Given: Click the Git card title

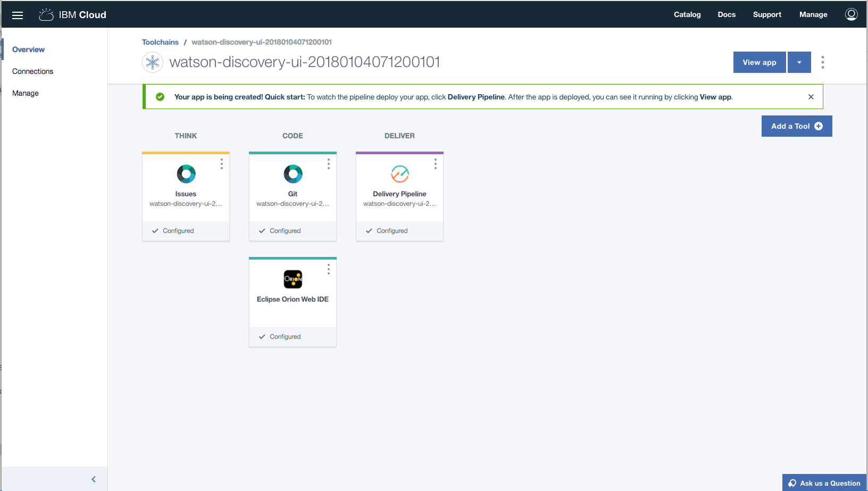Looking at the screenshot, I should coord(293,194).
